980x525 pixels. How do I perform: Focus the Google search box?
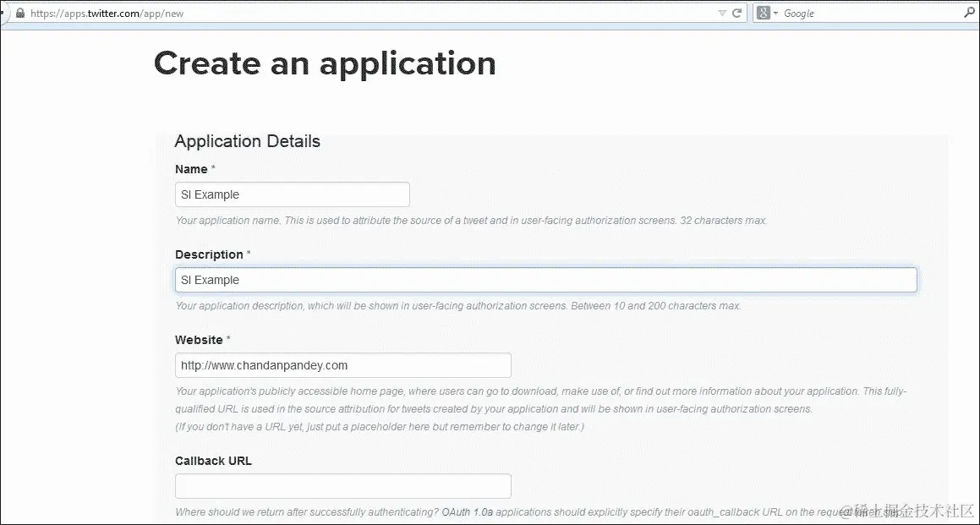coord(871,14)
